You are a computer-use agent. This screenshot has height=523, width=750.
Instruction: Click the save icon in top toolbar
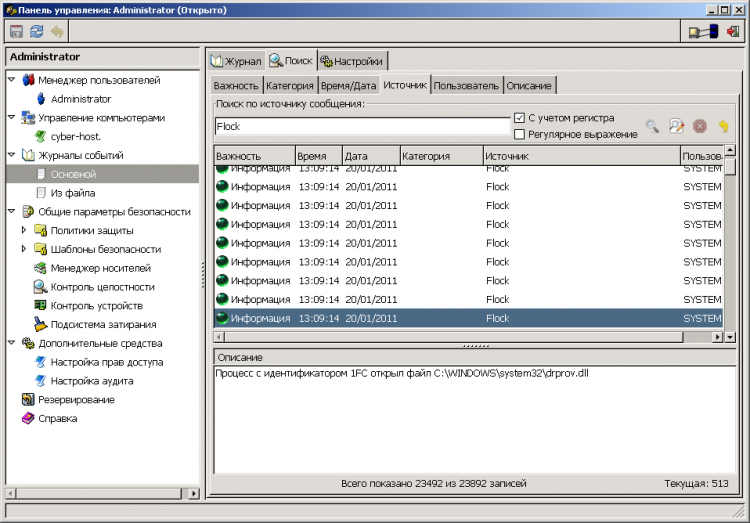coord(16,32)
